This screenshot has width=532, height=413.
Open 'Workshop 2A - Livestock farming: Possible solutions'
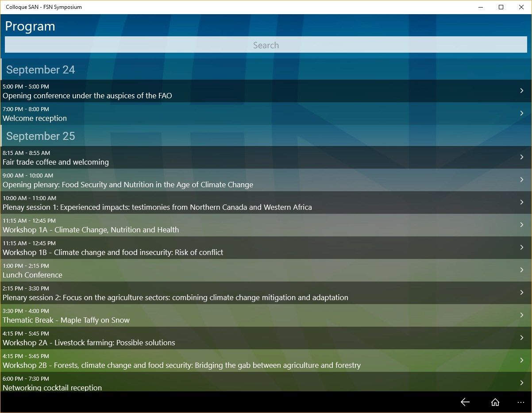tap(89, 343)
